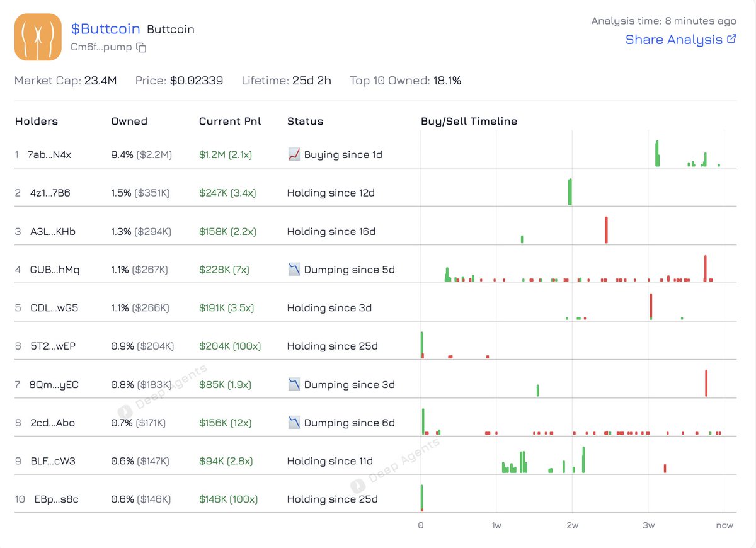Click the $146K (100x) PnL value
The width and height of the screenshot is (756, 548).
[x=229, y=499]
